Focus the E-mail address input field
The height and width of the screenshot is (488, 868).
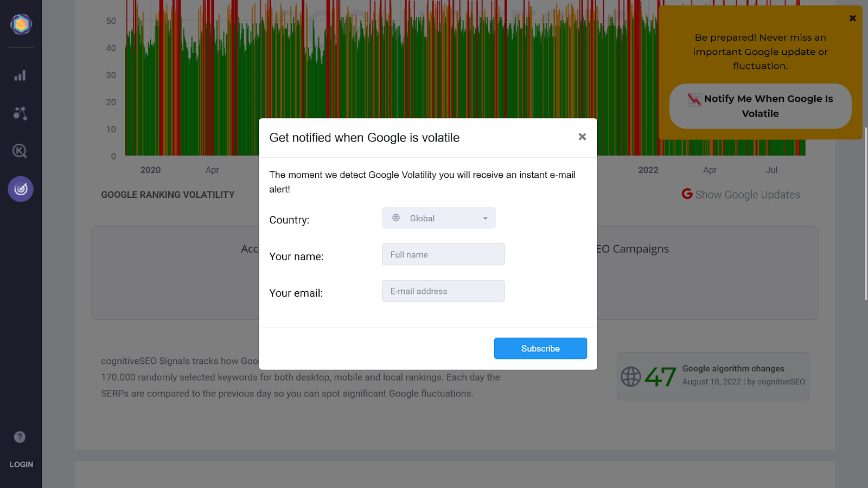tap(443, 291)
